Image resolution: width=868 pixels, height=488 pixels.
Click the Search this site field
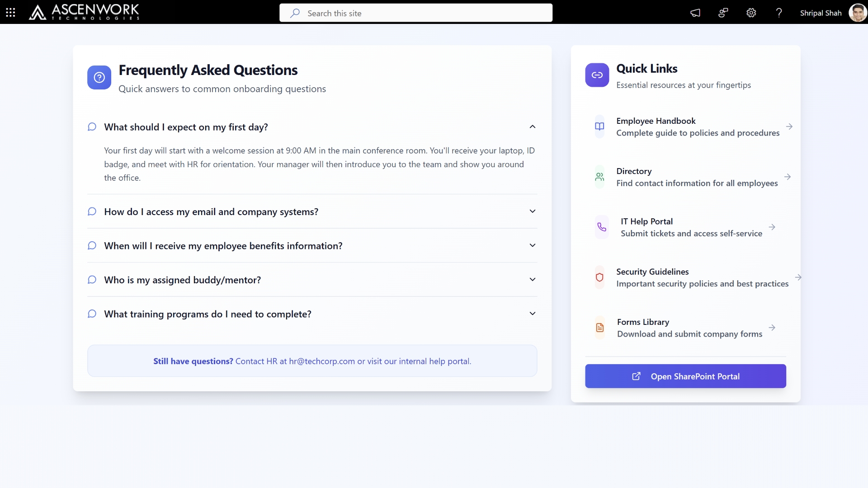416,13
